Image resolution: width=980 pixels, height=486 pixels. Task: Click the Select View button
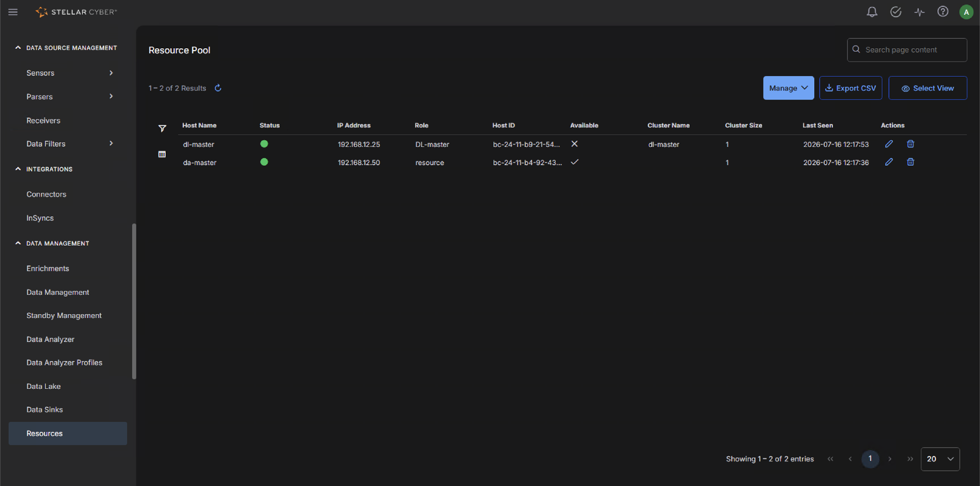click(927, 88)
